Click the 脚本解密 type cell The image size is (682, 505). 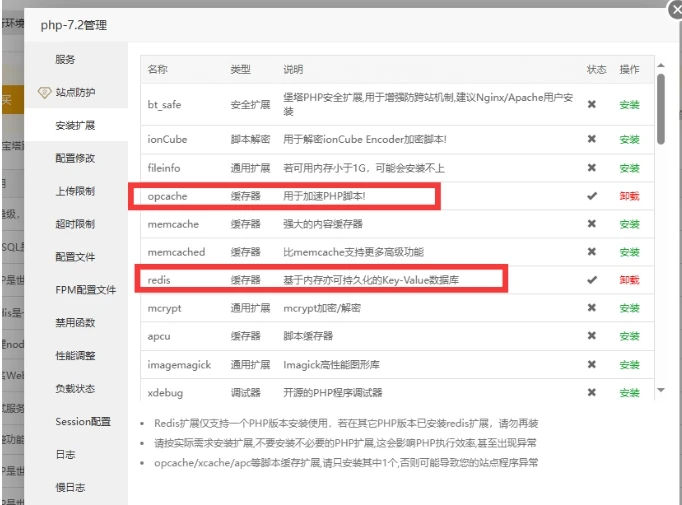251,140
